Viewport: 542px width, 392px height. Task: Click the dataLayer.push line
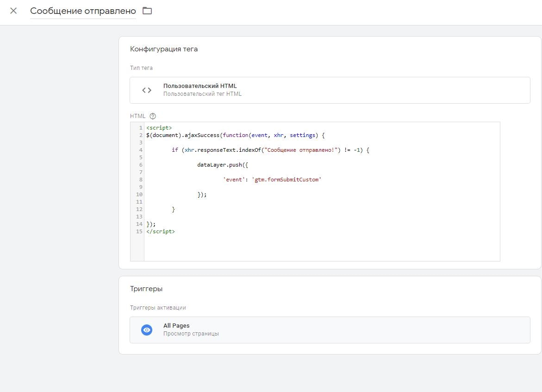point(223,165)
